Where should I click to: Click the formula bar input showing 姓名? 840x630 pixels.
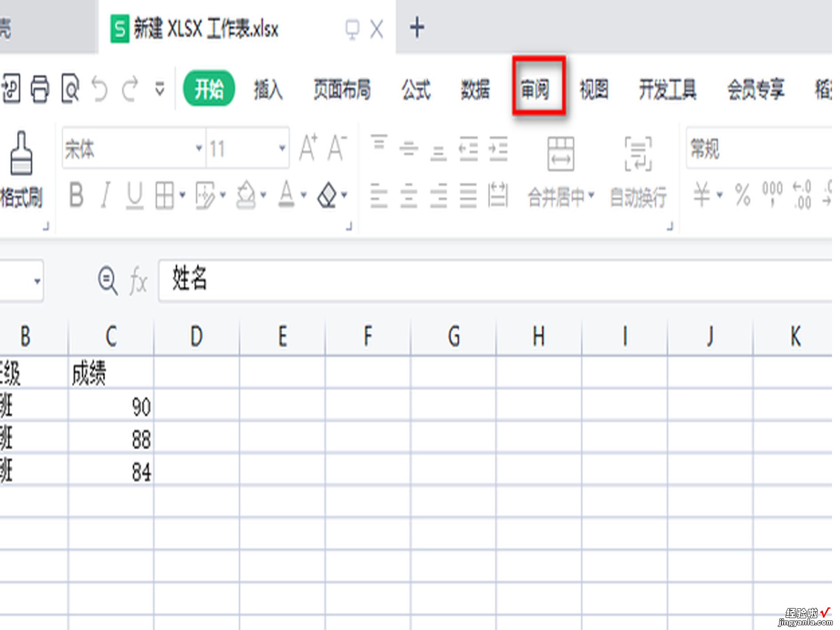[495, 280]
